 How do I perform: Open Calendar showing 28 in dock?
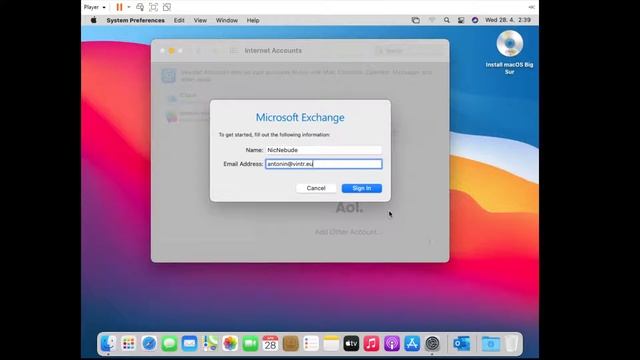[270, 344]
